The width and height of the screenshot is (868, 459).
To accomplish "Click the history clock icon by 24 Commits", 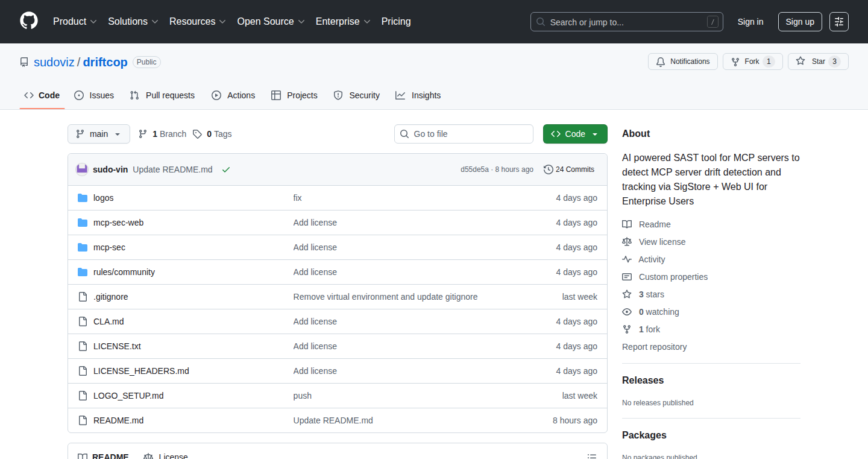I will click(548, 169).
